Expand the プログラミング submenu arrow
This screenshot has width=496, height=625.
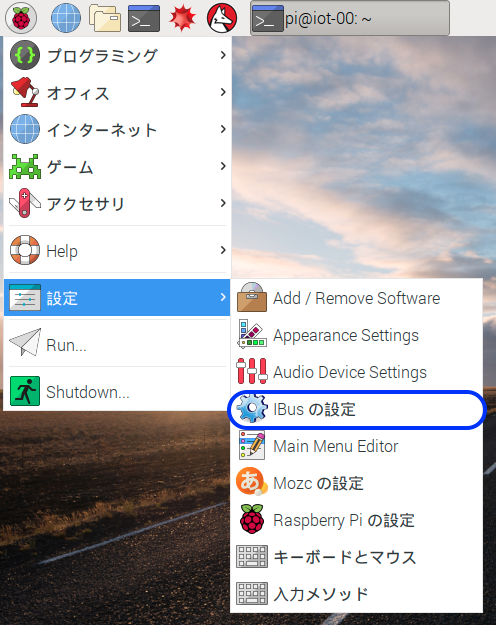[223, 55]
